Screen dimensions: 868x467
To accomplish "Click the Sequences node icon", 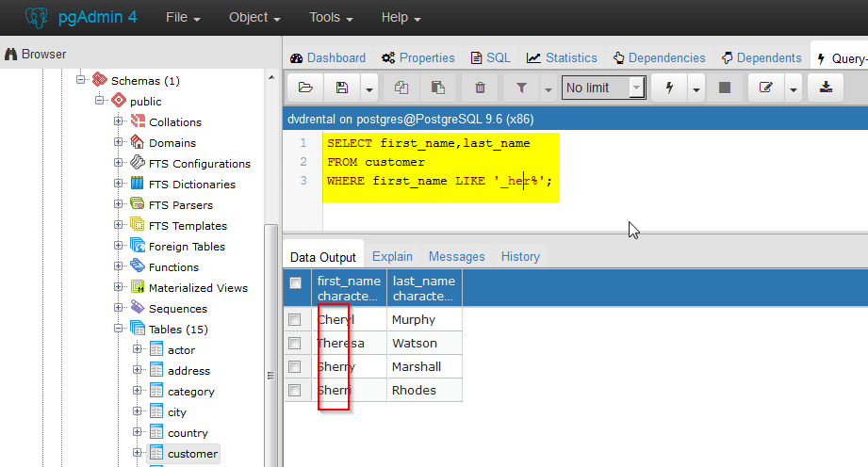I will tap(138, 308).
